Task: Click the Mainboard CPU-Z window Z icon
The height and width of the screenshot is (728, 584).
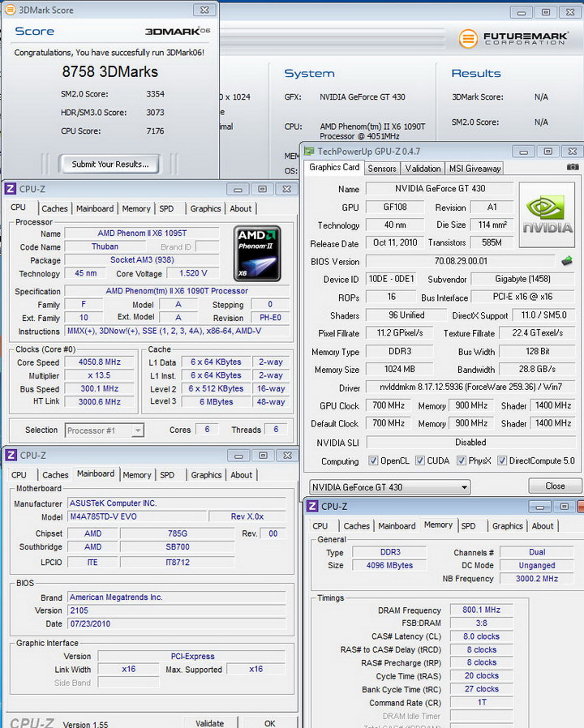Action: [x=11, y=456]
